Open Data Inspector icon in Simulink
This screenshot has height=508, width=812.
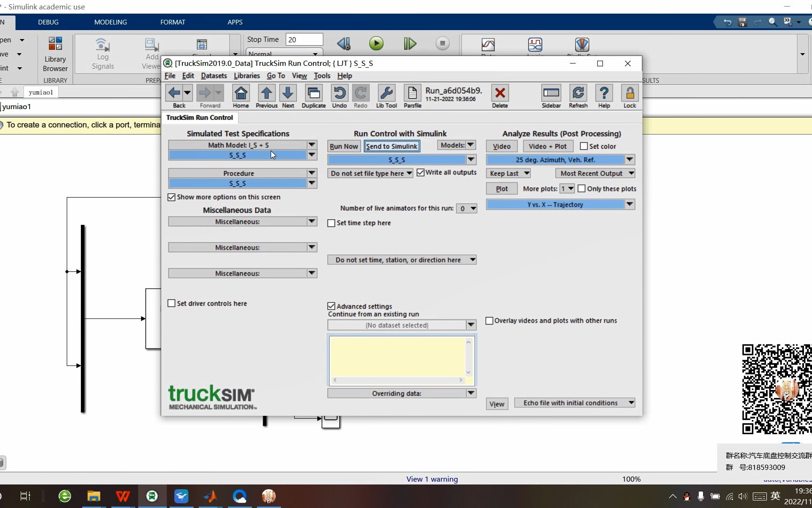pos(488,45)
